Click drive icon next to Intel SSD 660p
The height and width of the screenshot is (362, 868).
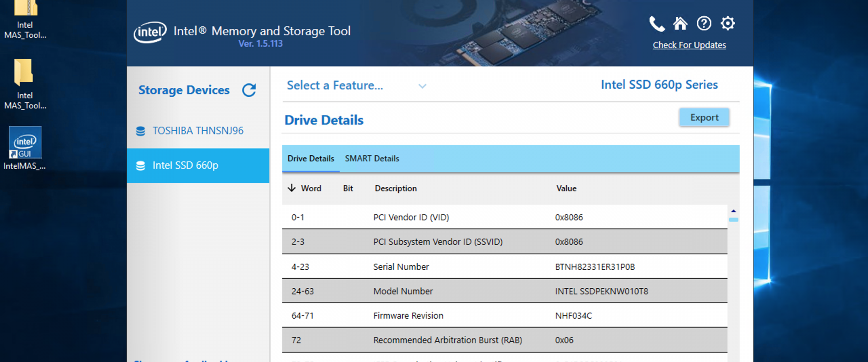[141, 166]
